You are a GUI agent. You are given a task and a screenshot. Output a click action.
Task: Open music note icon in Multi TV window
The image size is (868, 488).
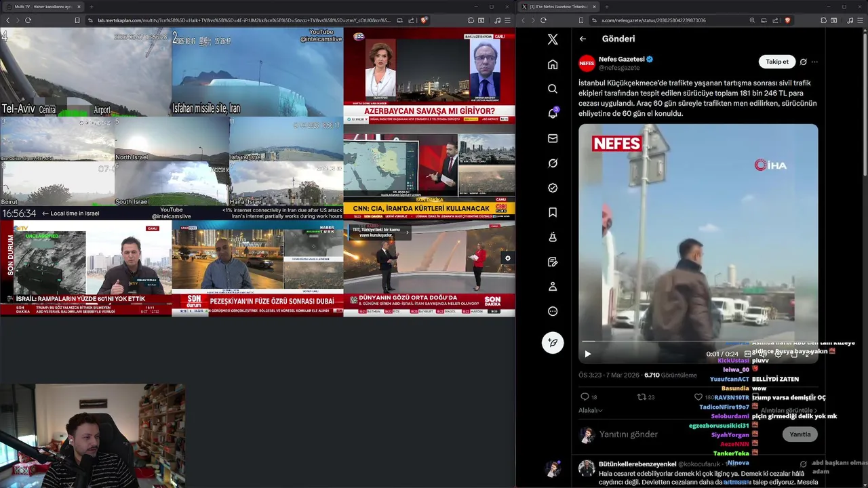pos(498,20)
